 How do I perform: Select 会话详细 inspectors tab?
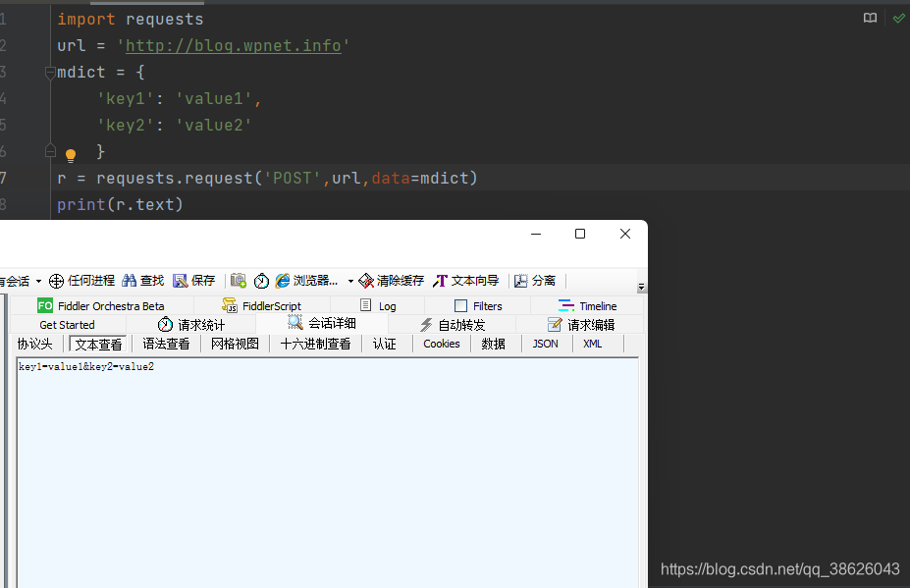coord(322,323)
